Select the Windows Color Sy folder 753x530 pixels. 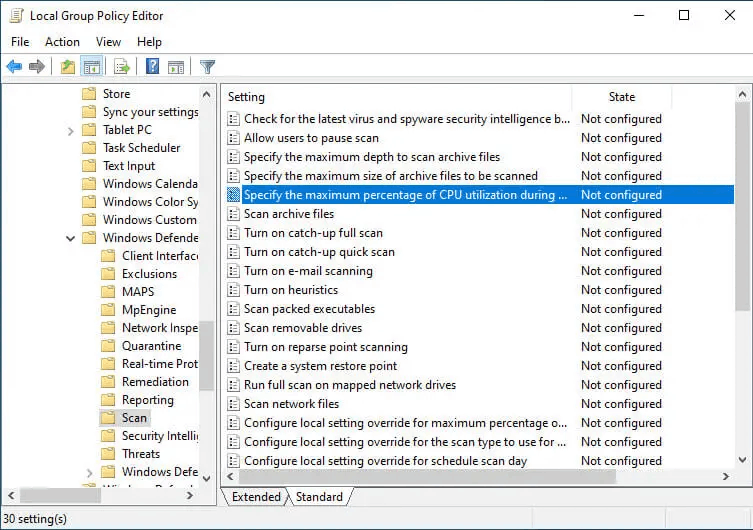(150, 202)
